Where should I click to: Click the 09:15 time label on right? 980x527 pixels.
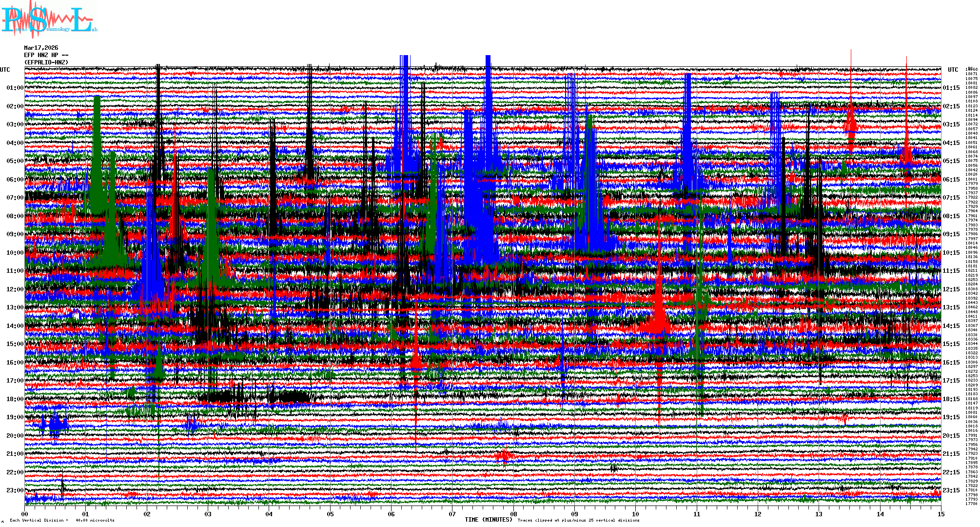tap(951, 234)
